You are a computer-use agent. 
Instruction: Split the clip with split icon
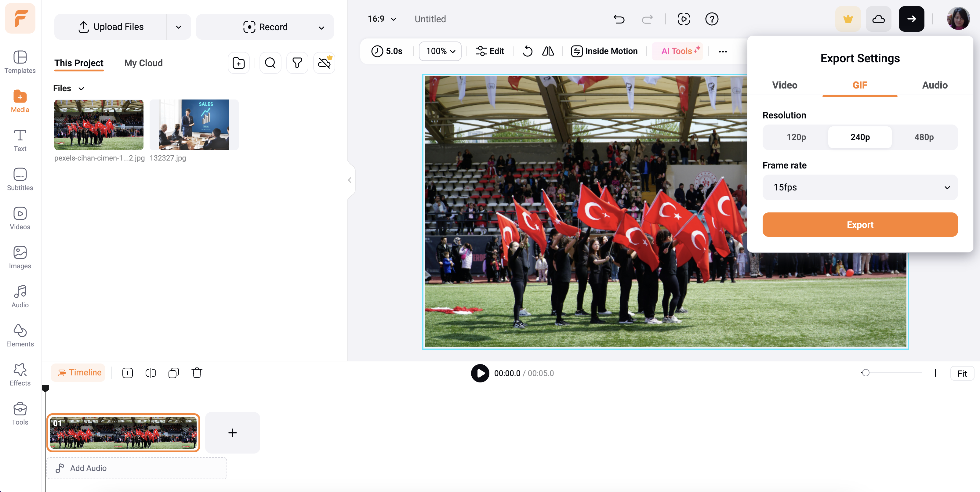[151, 373]
